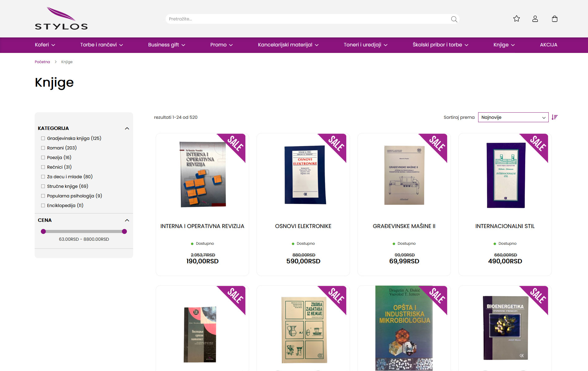Open the Najnovije sort dropdown

pos(513,117)
